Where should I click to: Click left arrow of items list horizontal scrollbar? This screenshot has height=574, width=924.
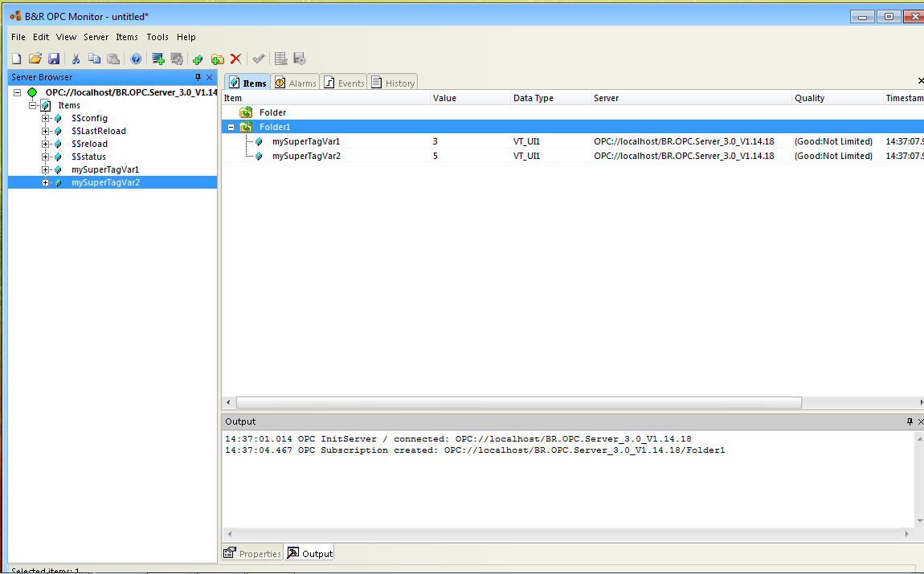click(229, 403)
